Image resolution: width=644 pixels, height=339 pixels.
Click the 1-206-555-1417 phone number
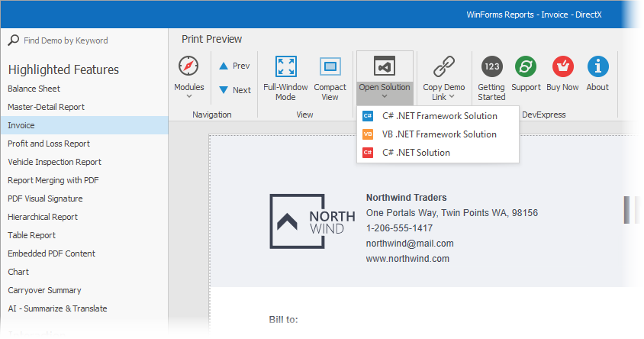click(x=399, y=228)
